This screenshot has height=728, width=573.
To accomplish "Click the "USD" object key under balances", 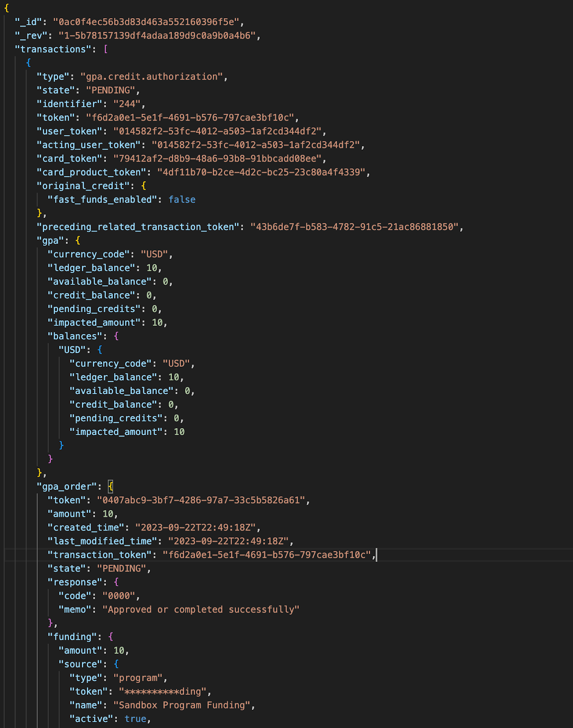I will (x=72, y=349).
